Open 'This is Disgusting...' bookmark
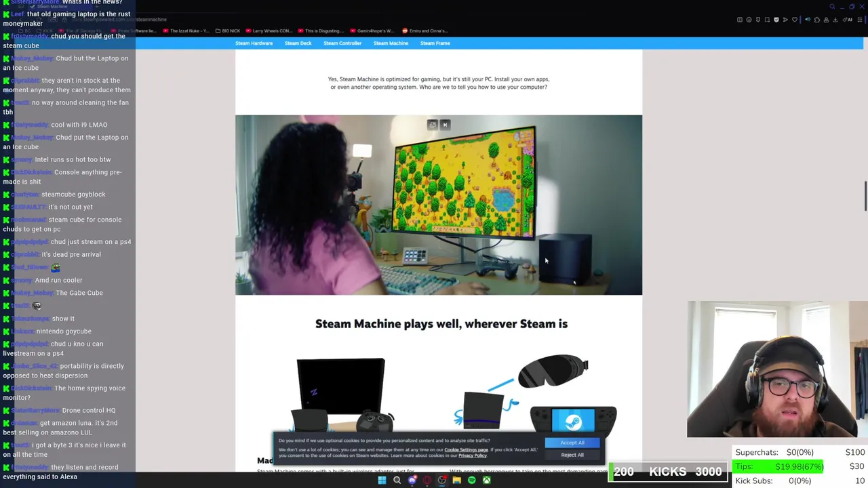The image size is (868, 488). pos(321,30)
